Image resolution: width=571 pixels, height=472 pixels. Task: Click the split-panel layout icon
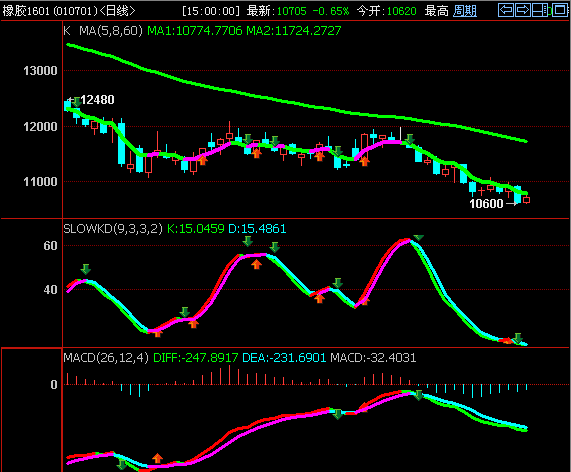click(540, 10)
